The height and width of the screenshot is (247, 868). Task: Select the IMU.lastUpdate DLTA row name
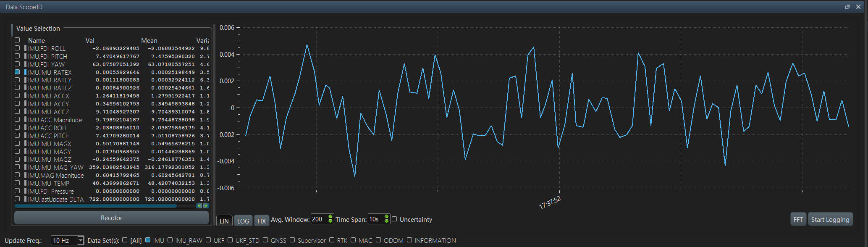pos(56,199)
